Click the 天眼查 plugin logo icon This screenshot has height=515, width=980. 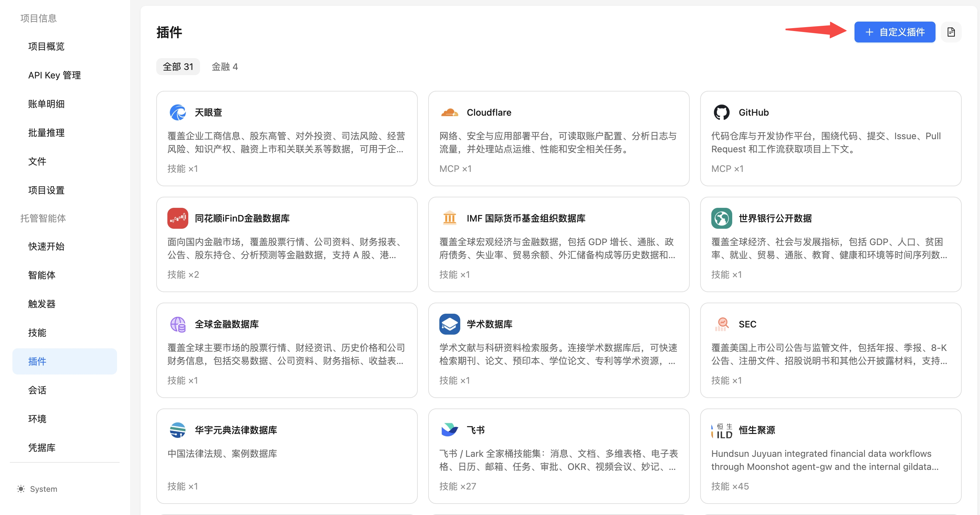pos(178,113)
